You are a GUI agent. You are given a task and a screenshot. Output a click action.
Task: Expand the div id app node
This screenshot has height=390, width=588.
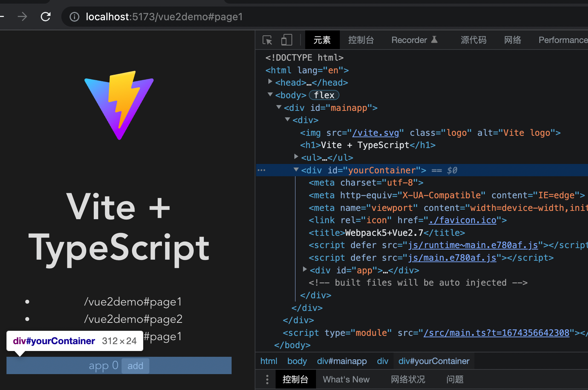305,269
